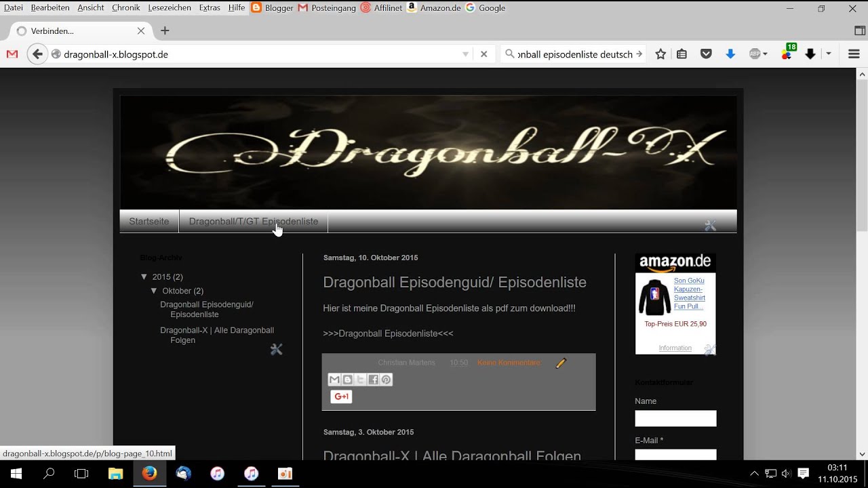Viewport: 868px width, 488px height.
Task: Click the vertical page scrollbar thumb
Action: [862, 155]
